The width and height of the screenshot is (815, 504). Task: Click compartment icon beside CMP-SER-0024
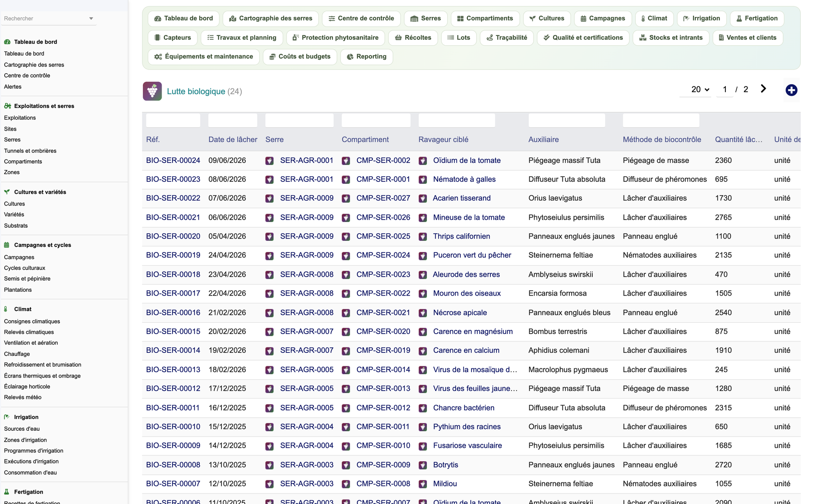coord(346,255)
